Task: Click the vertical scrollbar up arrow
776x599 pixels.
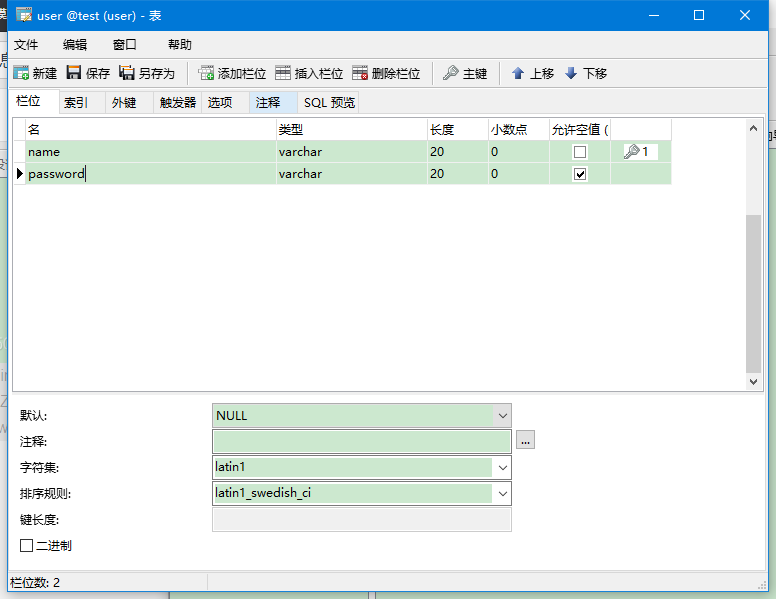Action: pyautogui.click(x=753, y=128)
